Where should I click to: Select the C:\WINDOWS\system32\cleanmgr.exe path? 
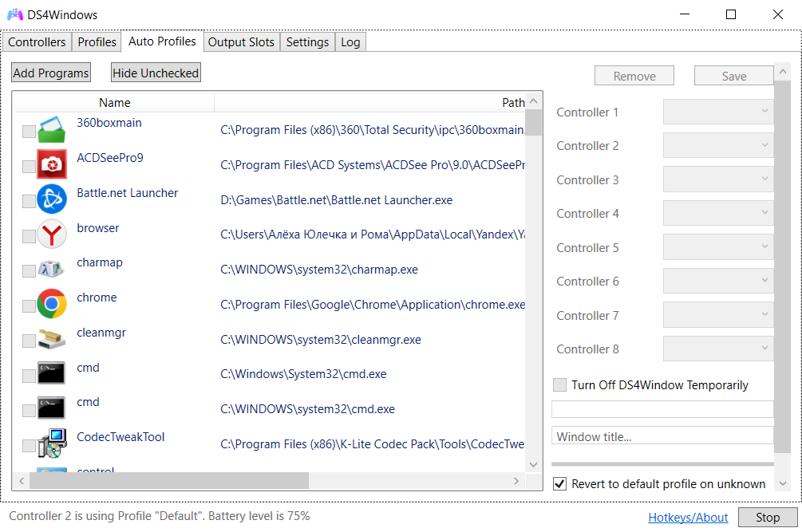click(321, 339)
